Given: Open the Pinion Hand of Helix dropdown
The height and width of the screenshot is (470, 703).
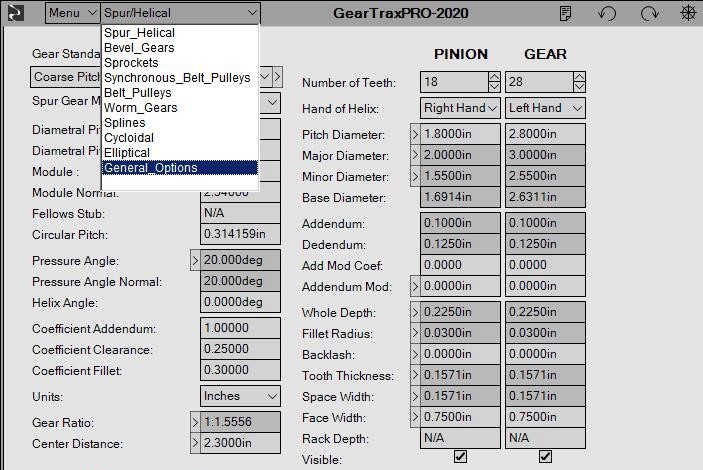Looking at the screenshot, I should click(460, 108).
